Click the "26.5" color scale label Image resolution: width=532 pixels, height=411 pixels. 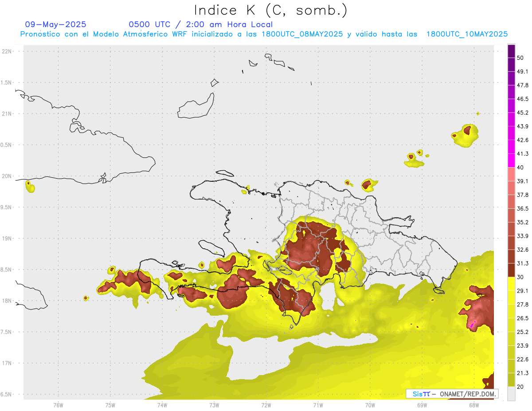point(522,318)
